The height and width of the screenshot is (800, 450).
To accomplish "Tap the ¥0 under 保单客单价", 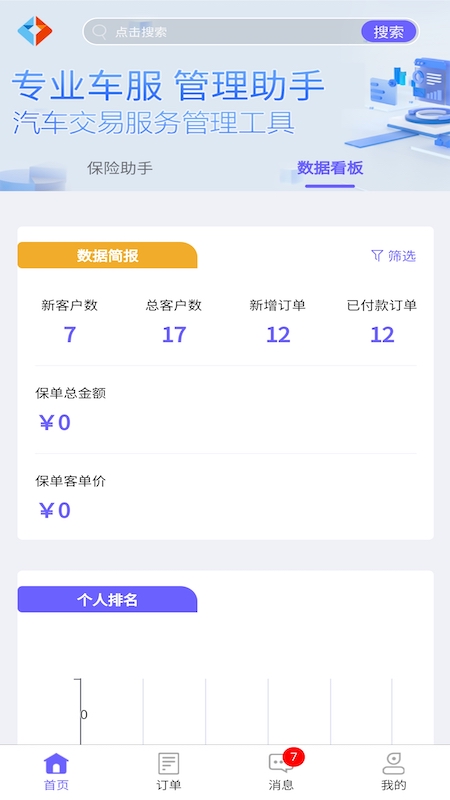I will pyautogui.click(x=55, y=511).
